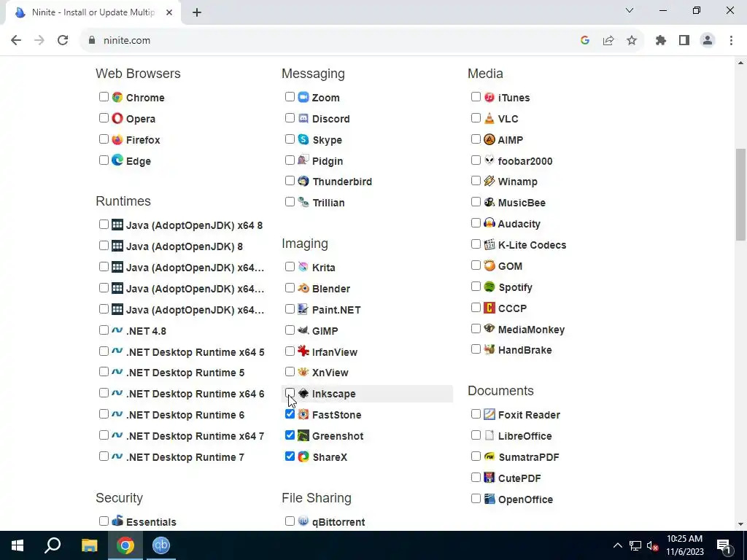Open Chrome extensions puzzle icon
This screenshot has width=747, height=560.
click(x=661, y=41)
